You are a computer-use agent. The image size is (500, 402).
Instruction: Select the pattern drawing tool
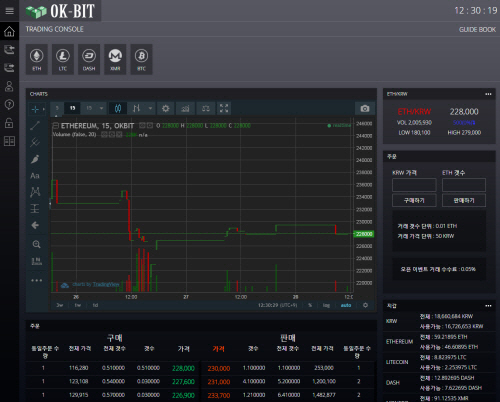pos(35,192)
